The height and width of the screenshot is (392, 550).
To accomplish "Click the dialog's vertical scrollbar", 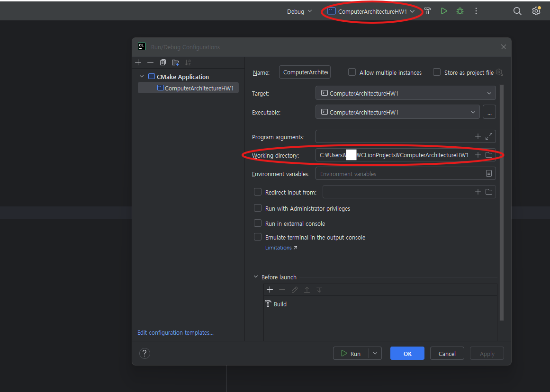I will tap(502, 202).
